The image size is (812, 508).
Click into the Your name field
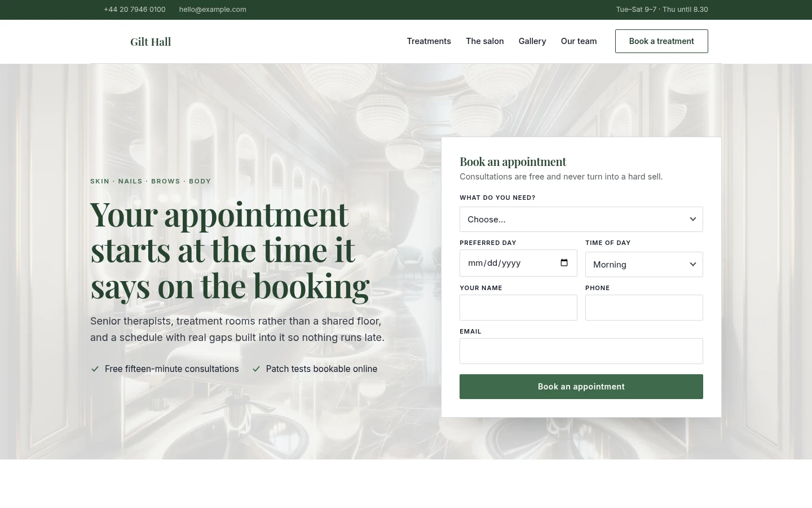[518, 308]
